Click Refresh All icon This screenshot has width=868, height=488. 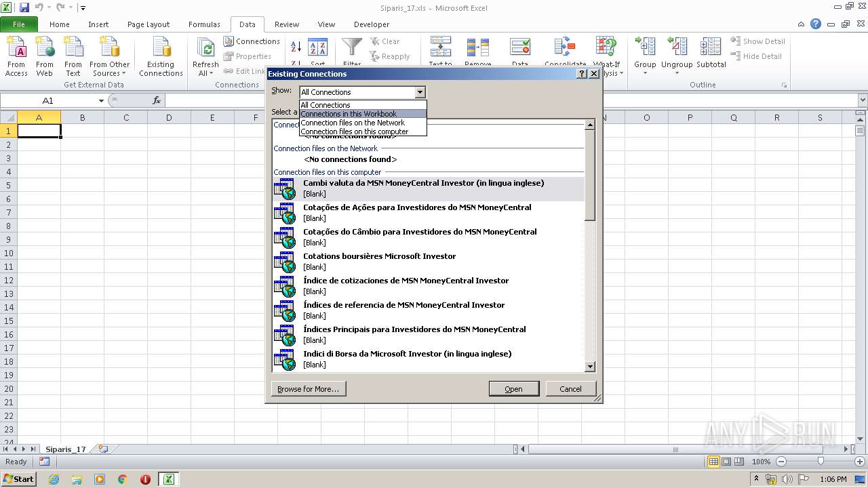point(205,47)
